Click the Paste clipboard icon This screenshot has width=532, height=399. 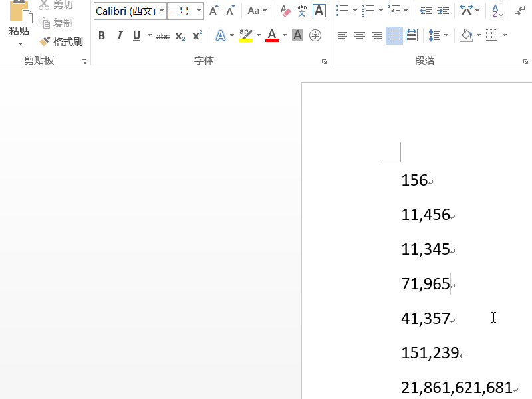[x=20, y=11]
